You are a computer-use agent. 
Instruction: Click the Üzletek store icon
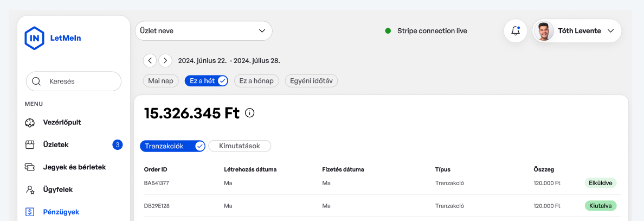30,145
